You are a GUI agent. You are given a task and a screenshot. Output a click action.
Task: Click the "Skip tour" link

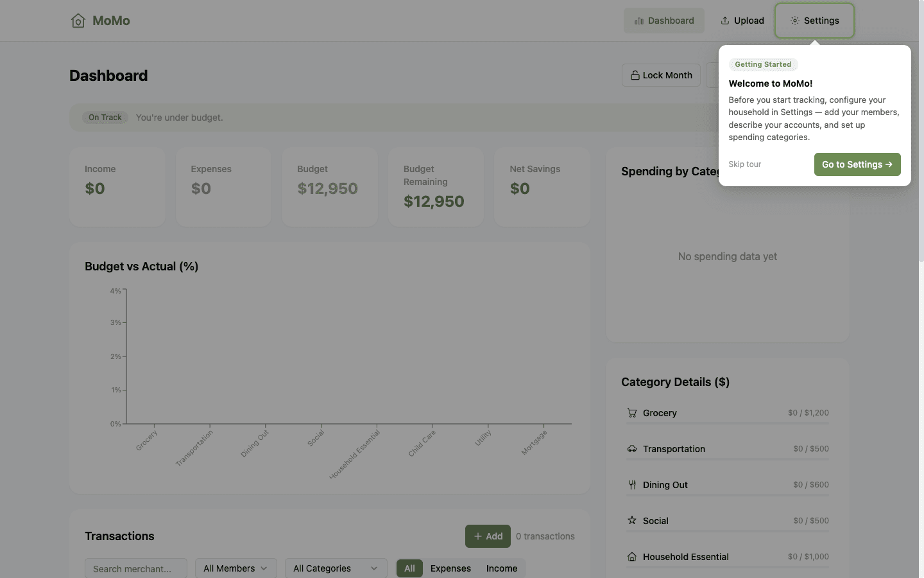pos(744,164)
